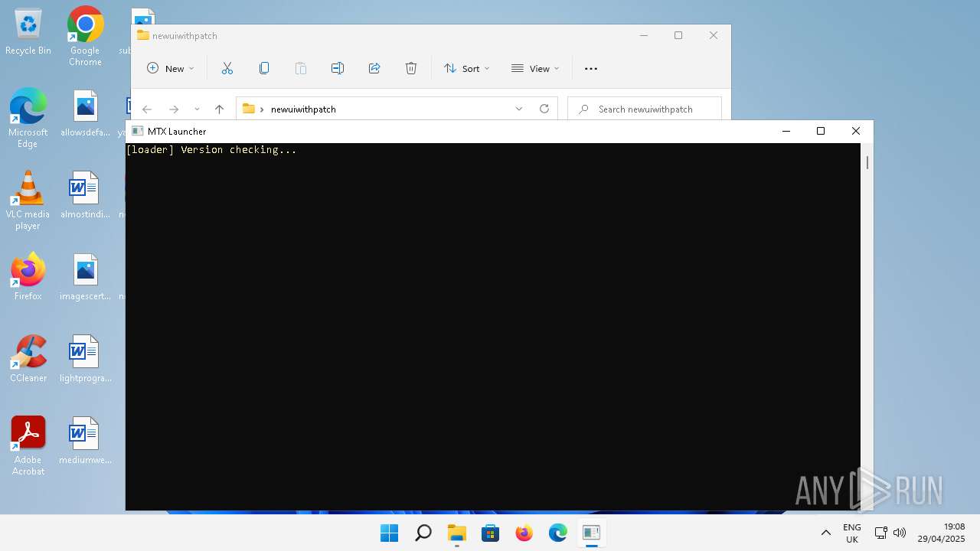The height and width of the screenshot is (551, 980).
Task: Select the allowsdefa... image file on desktop
Action: 85,114
